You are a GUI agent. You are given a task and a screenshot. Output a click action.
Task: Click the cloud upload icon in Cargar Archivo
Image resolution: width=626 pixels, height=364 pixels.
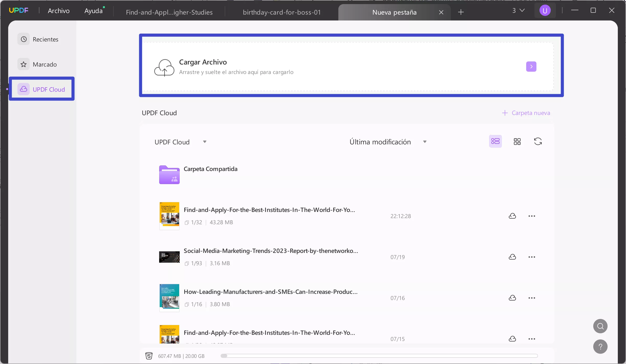coord(164,68)
